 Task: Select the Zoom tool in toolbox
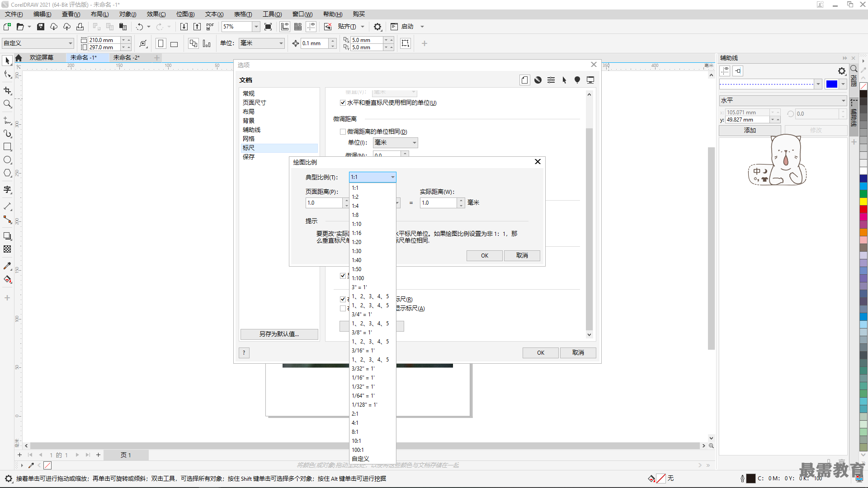[x=7, y=104]
